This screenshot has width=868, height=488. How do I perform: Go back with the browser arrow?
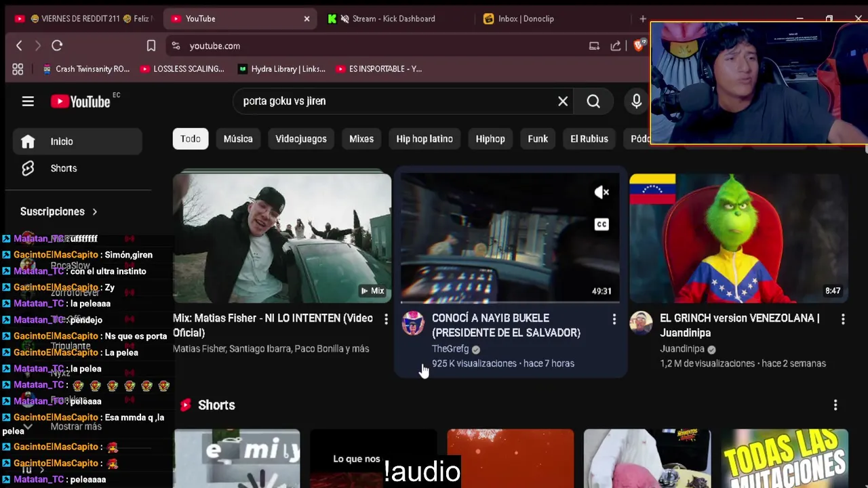[19, 45]
